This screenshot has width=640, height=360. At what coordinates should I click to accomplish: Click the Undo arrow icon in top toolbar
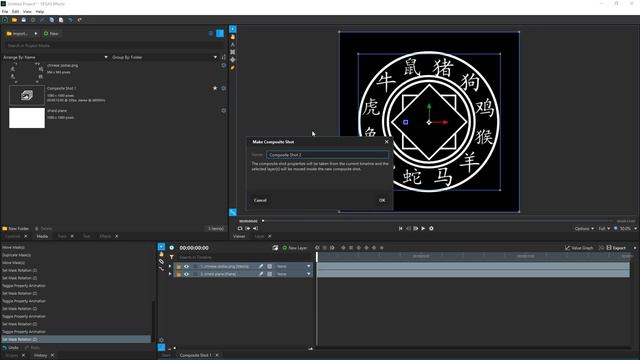click(x=70, y=20)
